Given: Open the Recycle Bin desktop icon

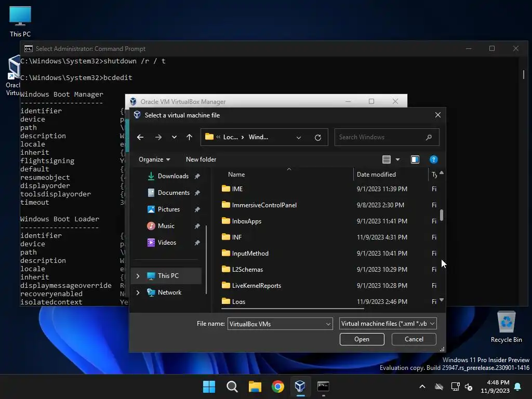Looking at the screenshot, I should coord(506,327).
